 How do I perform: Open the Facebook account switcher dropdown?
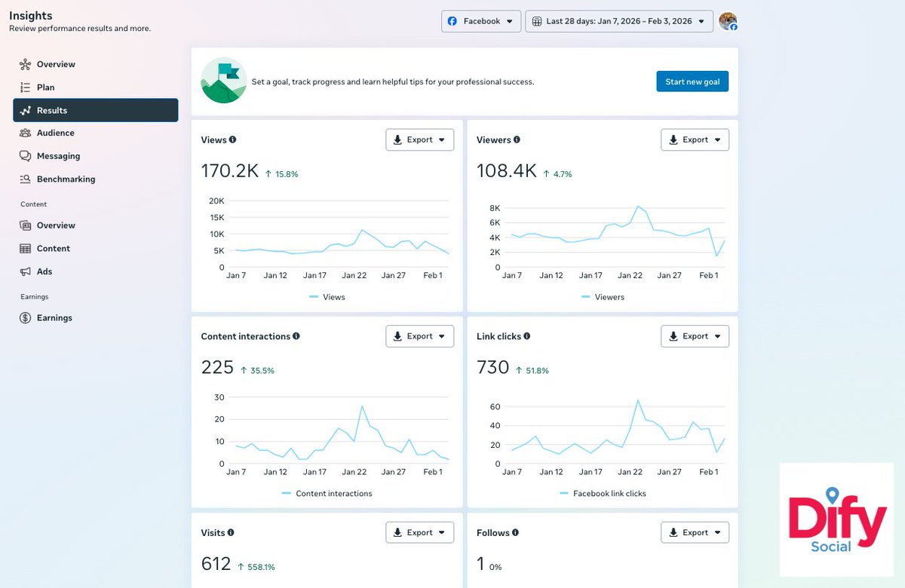tap(480, 21)
